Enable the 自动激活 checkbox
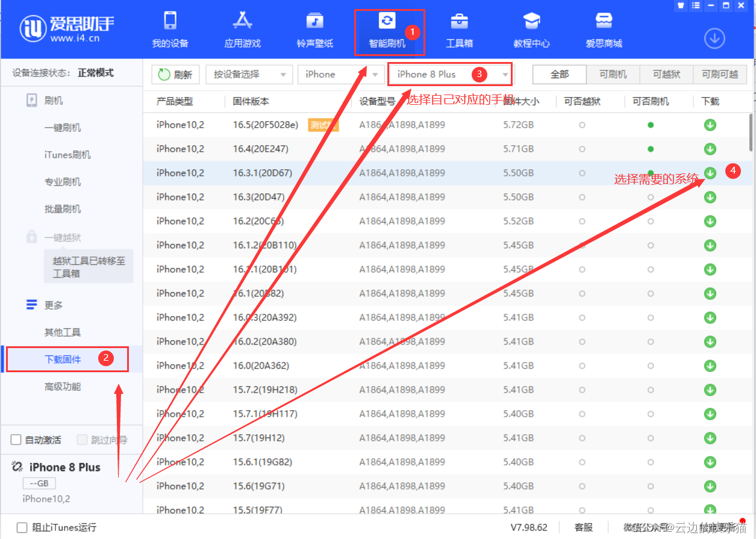756x539 pixels. coord(16,440)
